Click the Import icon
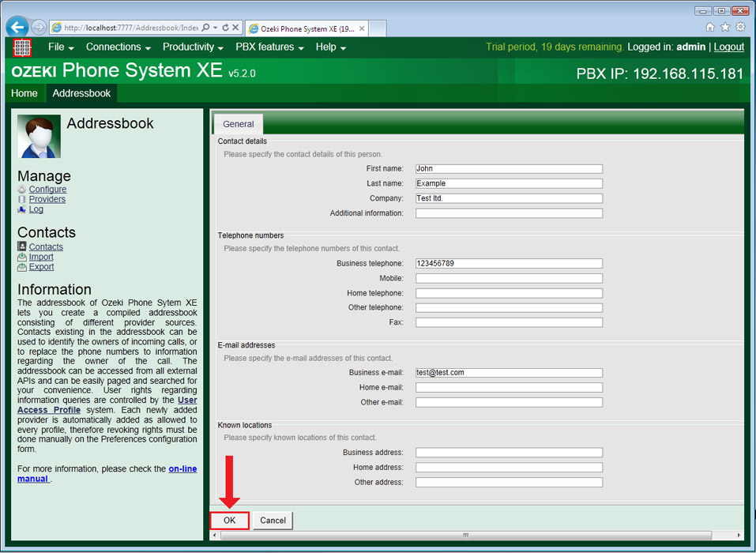This screenshot has width=756, height=553. point(21,257)
